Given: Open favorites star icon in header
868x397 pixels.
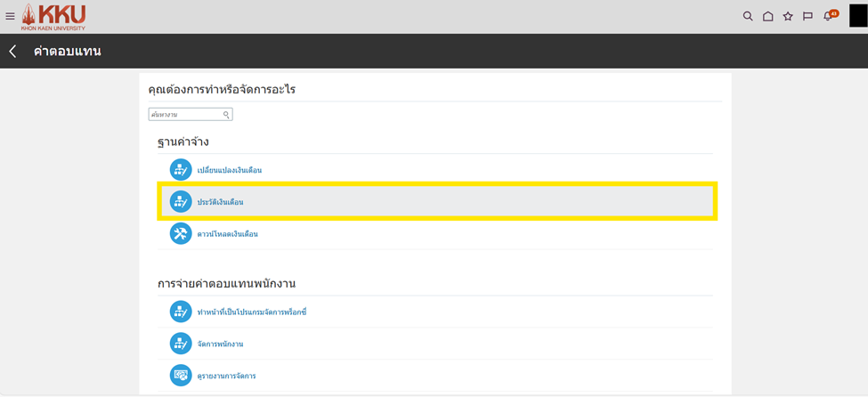Looking at the screenshot, I should point(788,16).
